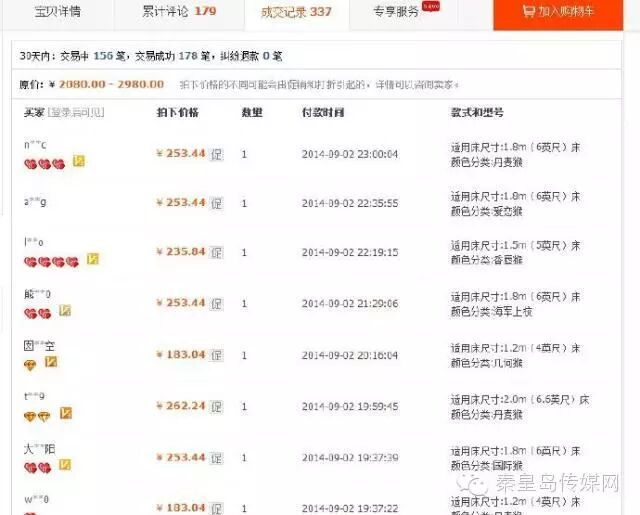
Task: Click payment time 2014-09-02 19:37:22
Action: click(x=350, y=509)
